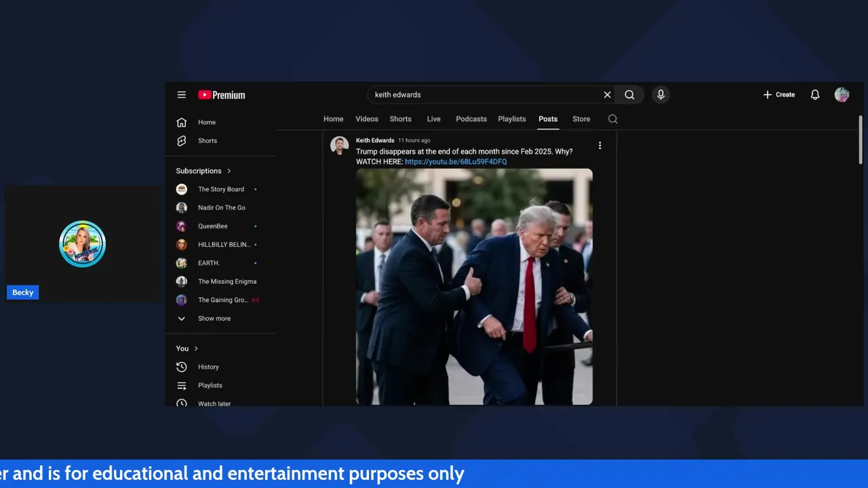868x488 pixels.
Task: Click Becky's circular profile picture
Action: (x=82, y=244)
